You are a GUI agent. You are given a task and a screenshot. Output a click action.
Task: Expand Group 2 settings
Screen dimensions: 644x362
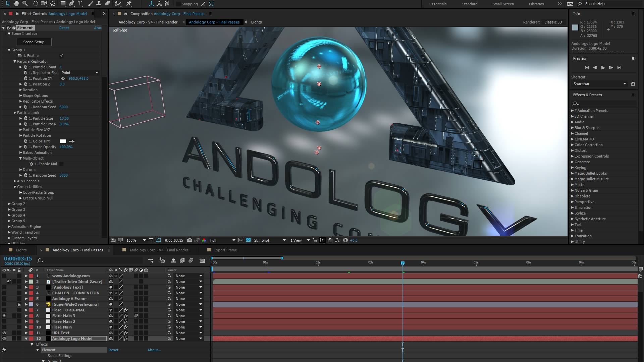click(x=9, y=204)
